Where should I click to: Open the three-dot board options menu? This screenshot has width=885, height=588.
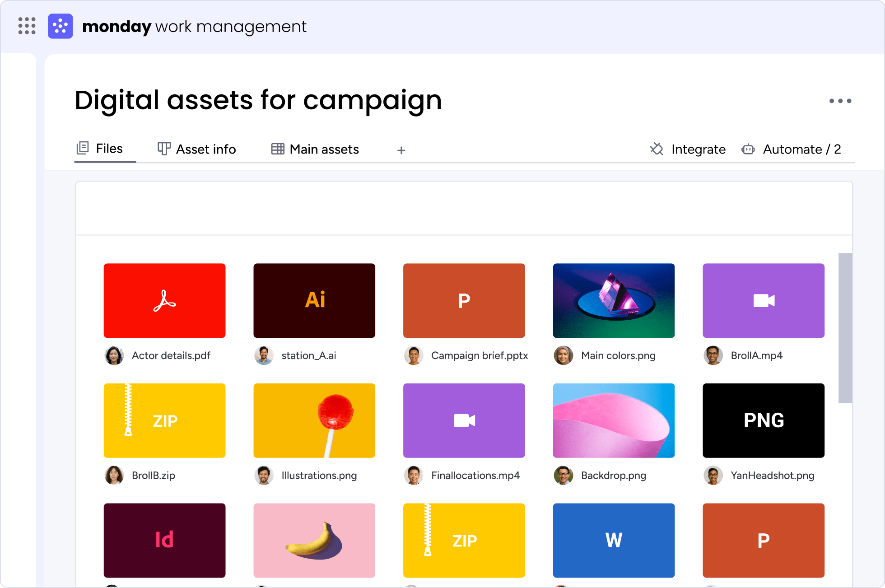840,101
